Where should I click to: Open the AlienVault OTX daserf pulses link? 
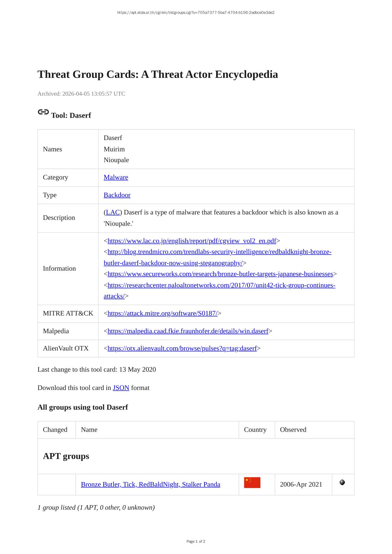182,348
